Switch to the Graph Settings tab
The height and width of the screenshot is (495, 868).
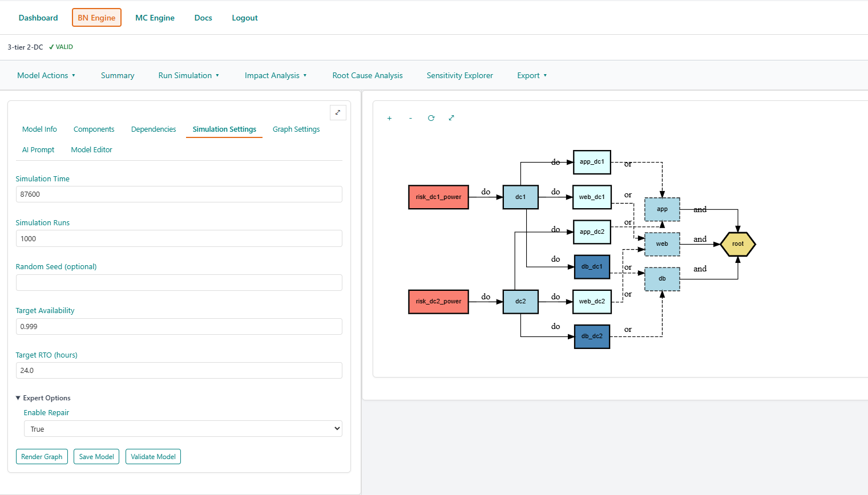pos(296,129)
